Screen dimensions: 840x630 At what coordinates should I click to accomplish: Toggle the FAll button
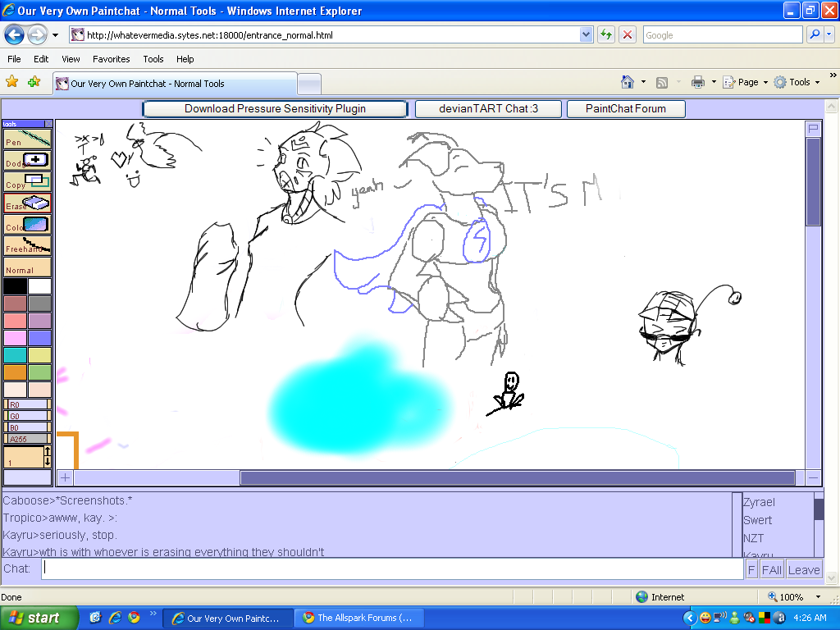pyautogui.click(x=771, y=568)
